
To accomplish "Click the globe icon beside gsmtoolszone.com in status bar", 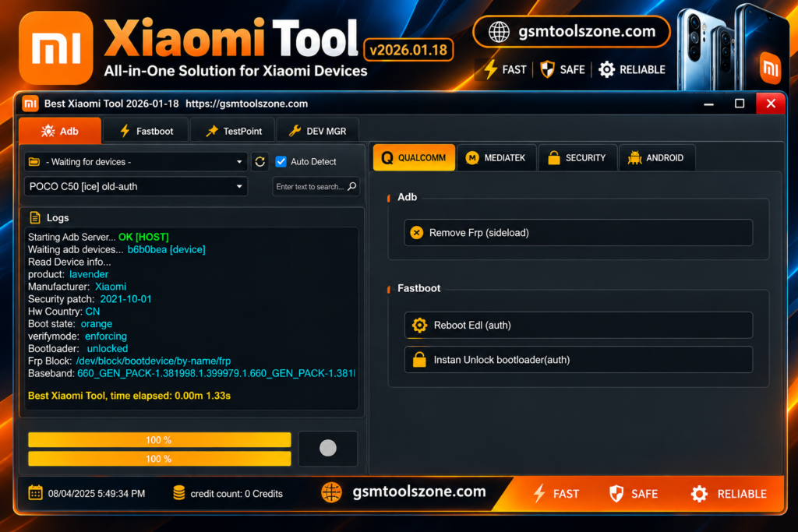I will (x=331, y=492).
